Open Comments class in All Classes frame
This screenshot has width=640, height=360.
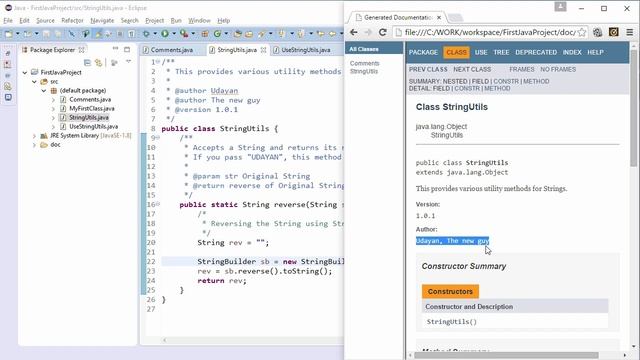(x=364, y=63)
